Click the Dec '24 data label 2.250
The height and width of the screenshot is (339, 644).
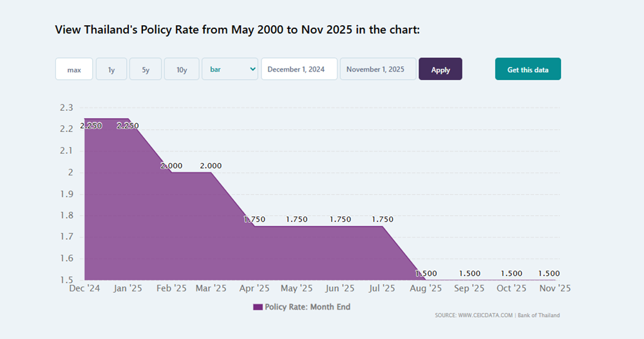click(x=91, y=126)
